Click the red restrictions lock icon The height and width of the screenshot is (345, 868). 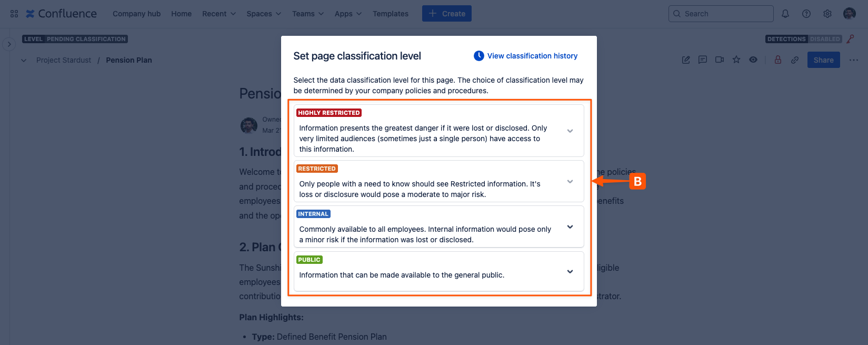point(778,60)
